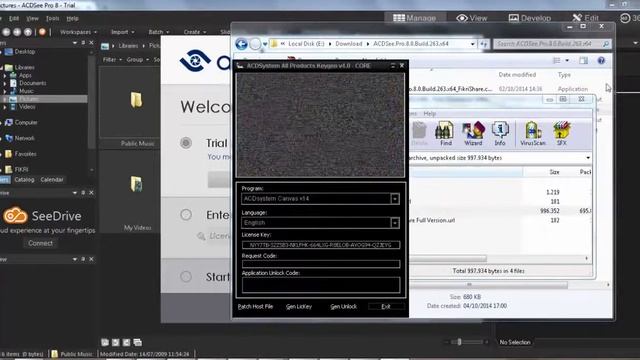This screenshot has height=360, width=640.
Task: Open the Create dropdown
Action: [x=195, y=32]
